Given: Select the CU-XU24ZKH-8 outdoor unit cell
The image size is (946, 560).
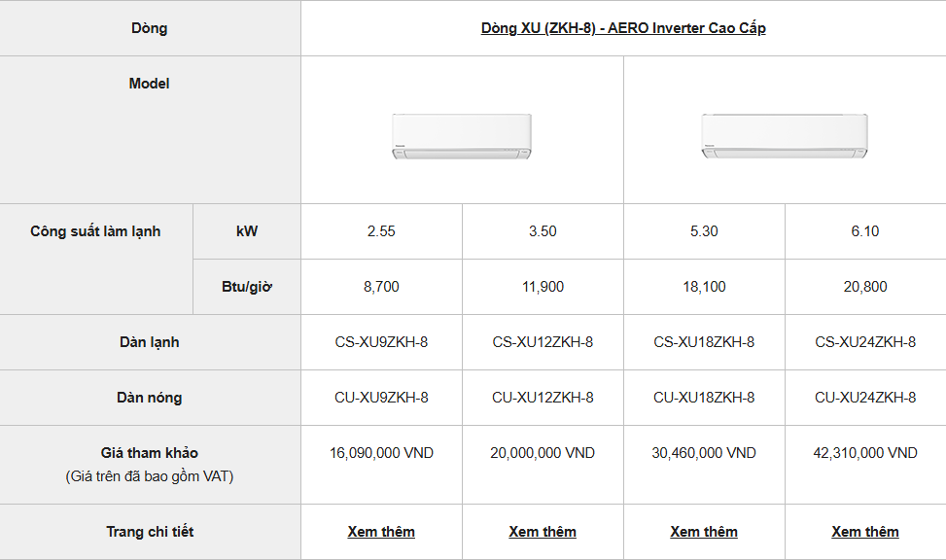Looking at the screenshot, I should pyautogui.click(x=865, y=398).
